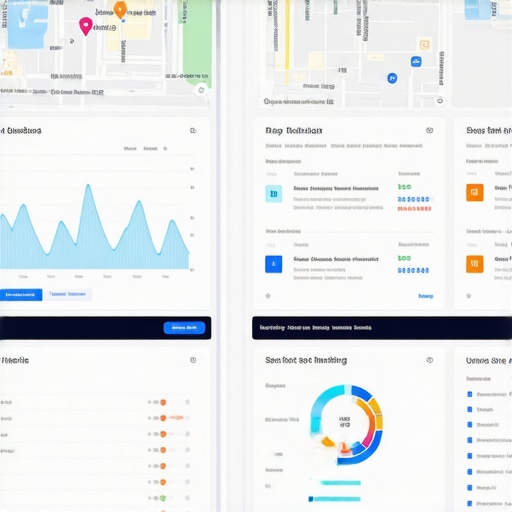Click the lower orange square icon in the right card
Viewport: 512px width, 512px height.
tap(475, 264)
